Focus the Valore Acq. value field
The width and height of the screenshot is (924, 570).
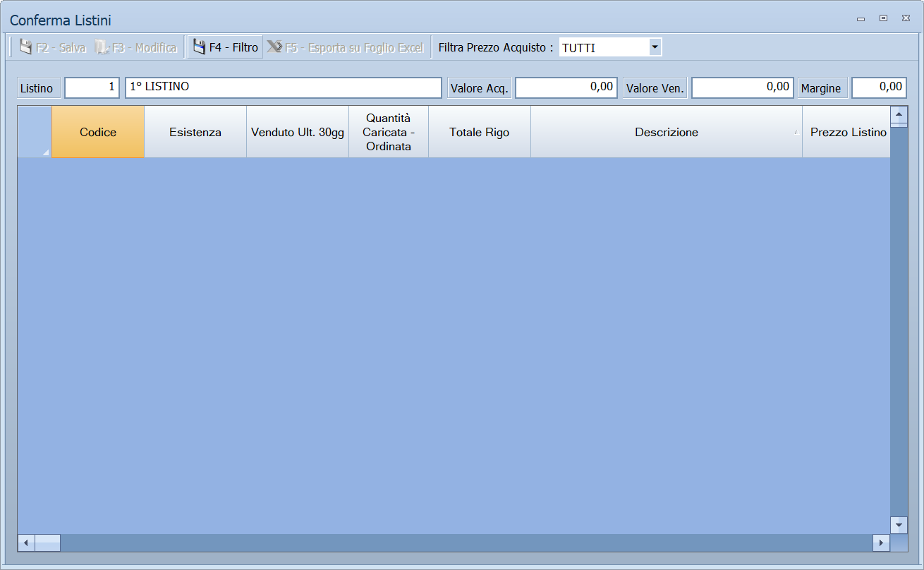click(x=566, y=87)
